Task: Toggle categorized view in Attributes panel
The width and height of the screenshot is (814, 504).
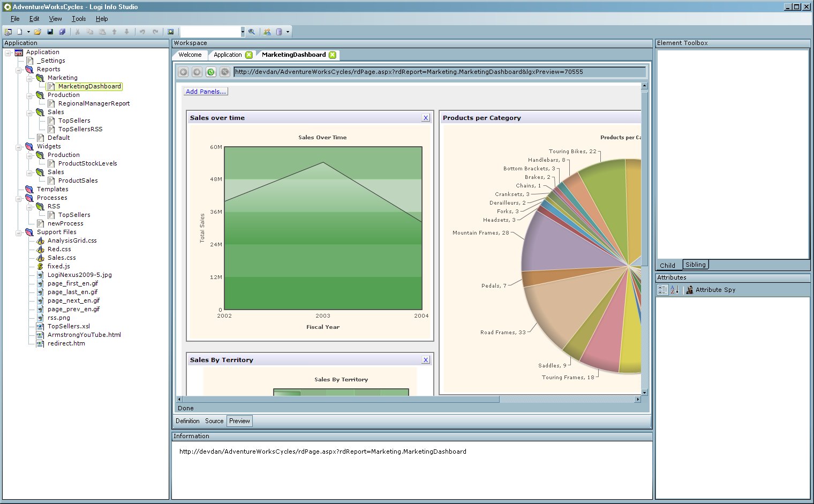Action: tap(662, 290)
